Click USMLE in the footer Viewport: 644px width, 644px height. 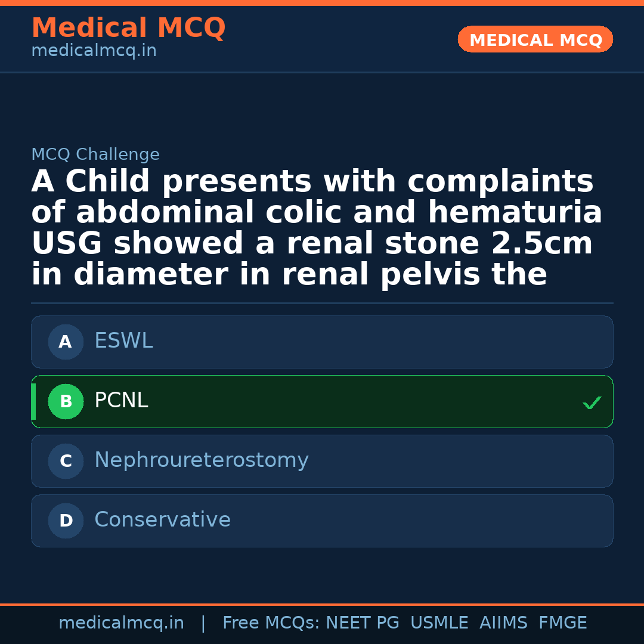click(x=439, y=623)
